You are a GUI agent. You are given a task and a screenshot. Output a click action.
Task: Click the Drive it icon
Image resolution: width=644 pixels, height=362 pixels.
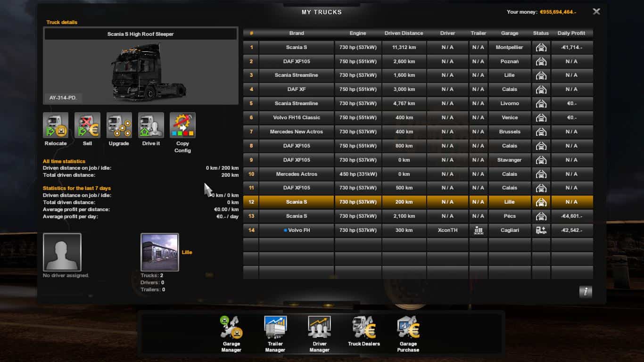(x=151, y=126)
